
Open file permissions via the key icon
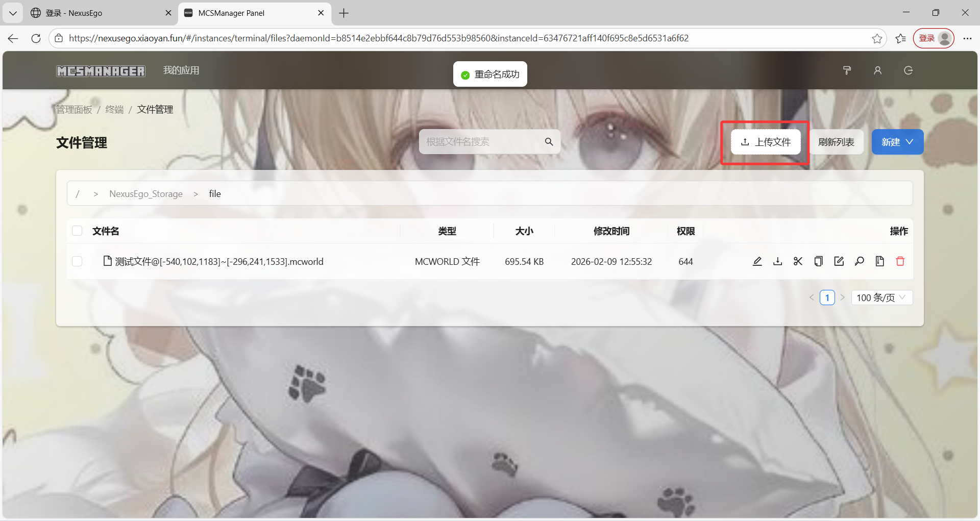pyautogui.click(x=860, y=261)
